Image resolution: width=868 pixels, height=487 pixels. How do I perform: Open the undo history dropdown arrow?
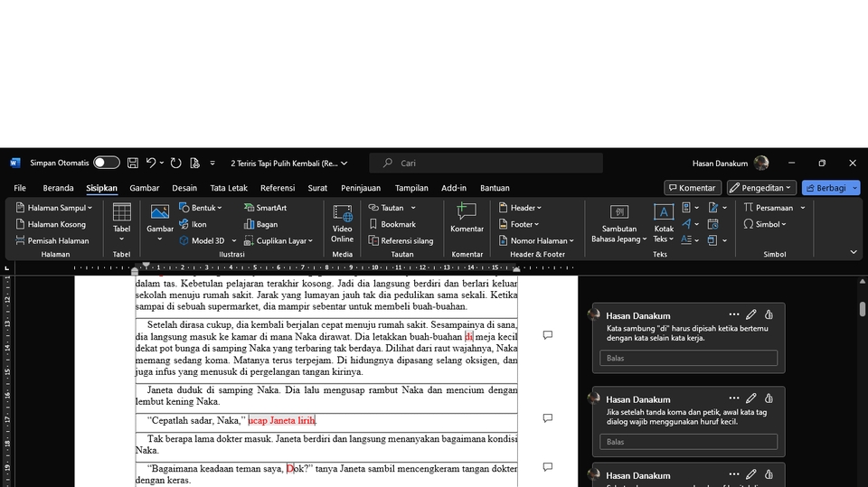162,163
